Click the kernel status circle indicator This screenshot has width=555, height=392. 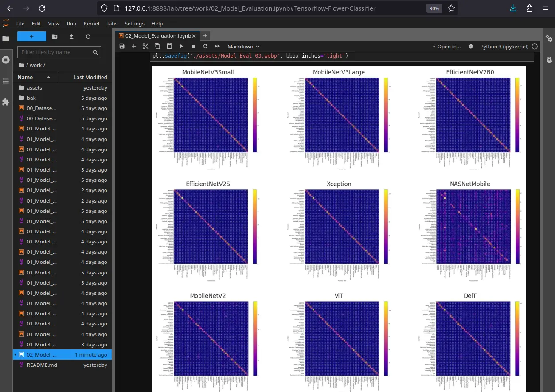[535, 46]
